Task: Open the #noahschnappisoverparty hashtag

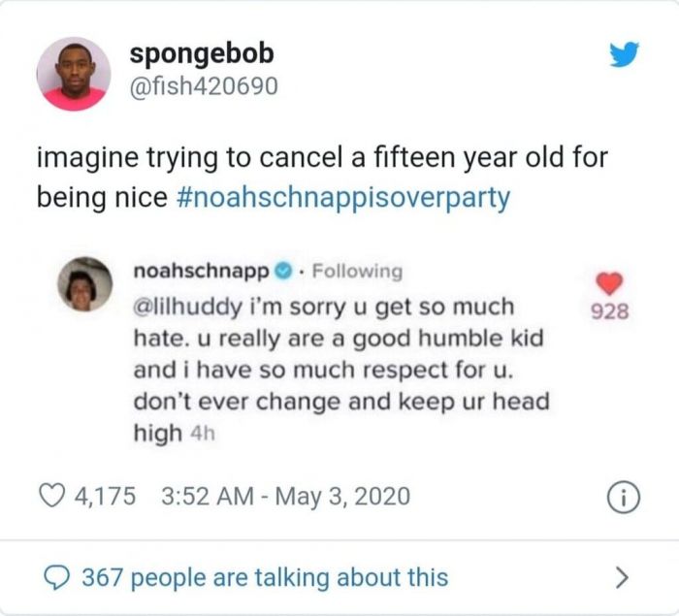Action: [344, 197]
